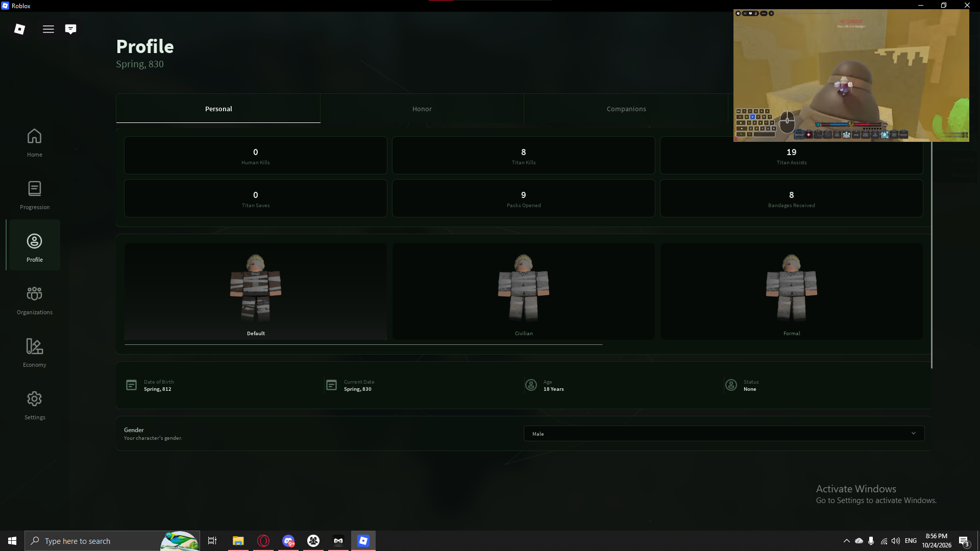980x551 pixels.
Task: Click '18 Years' age value
Action: click(x=554, y=389)
